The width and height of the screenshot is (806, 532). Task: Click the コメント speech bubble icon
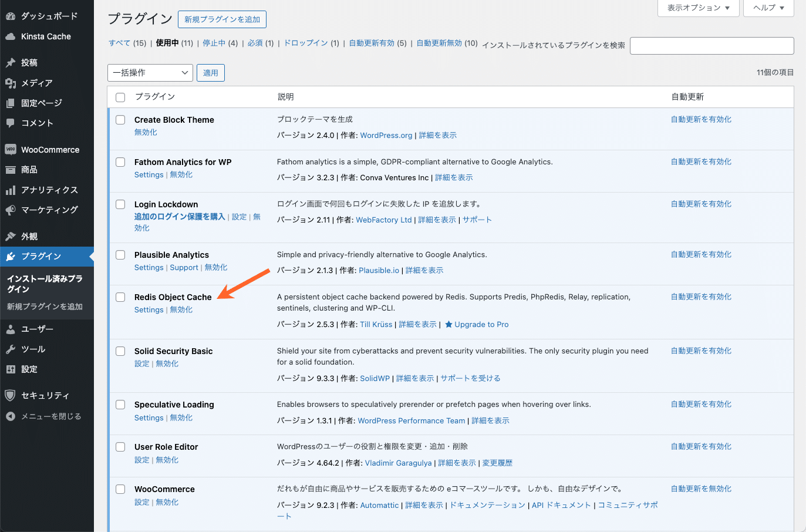click(11, 123)
